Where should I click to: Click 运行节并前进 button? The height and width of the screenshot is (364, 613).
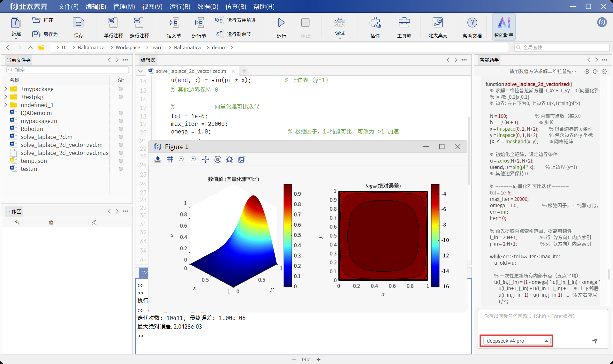point(236,20)
